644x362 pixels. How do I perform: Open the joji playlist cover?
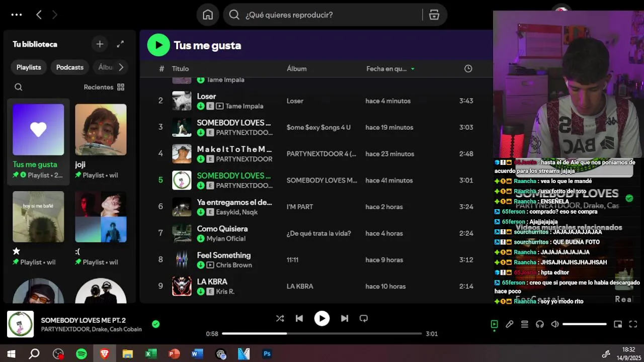(101, 130)
